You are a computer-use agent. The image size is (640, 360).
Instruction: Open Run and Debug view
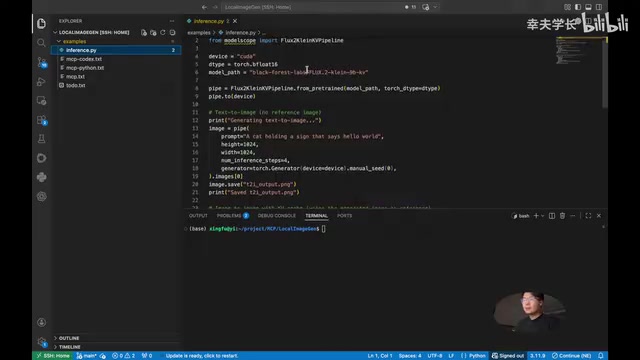pos(41,81)
